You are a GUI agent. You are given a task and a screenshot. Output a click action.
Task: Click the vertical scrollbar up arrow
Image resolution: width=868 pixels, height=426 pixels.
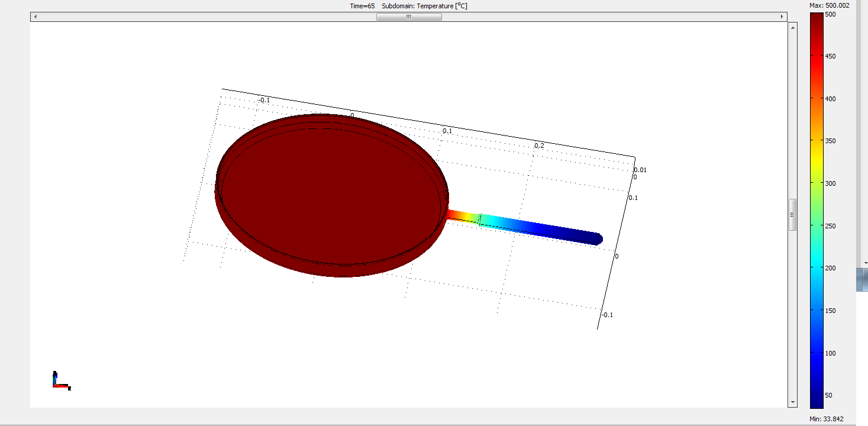(x=793, y=27)
